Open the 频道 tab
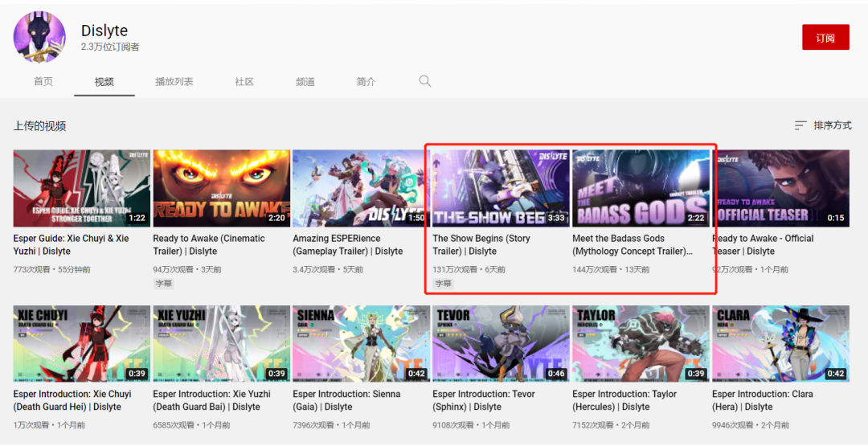This screenshot has height=446, width=868. pyautogui.click(x=305, y=82)
